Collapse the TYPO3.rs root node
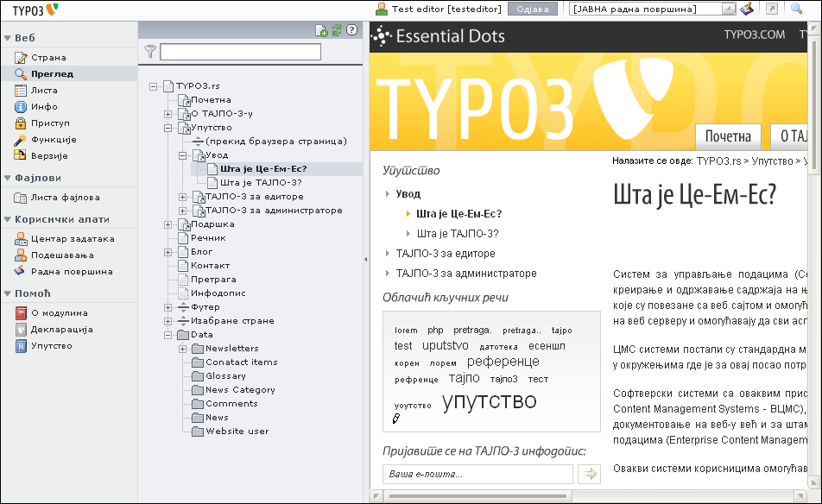Image resolution: width=822 pixels, height=504 pixels. click(153, 86)
